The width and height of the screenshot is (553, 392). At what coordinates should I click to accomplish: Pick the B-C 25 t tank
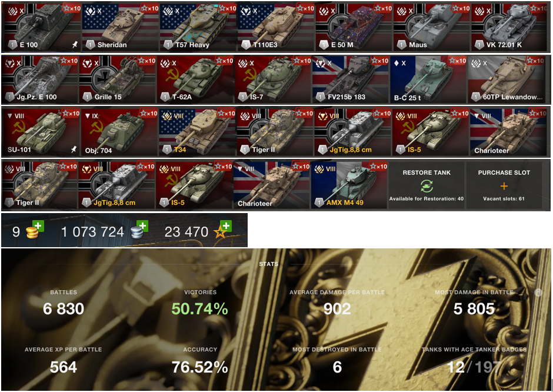428,79
